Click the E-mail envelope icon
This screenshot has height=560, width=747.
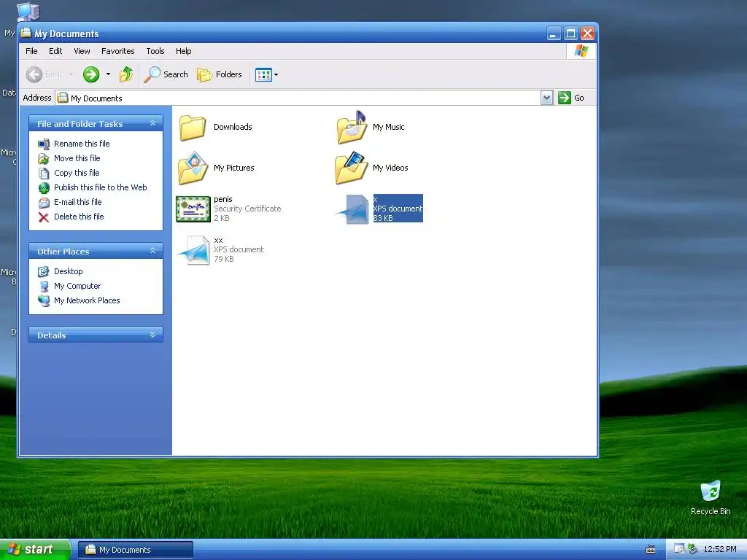click(x=44, y=203)
